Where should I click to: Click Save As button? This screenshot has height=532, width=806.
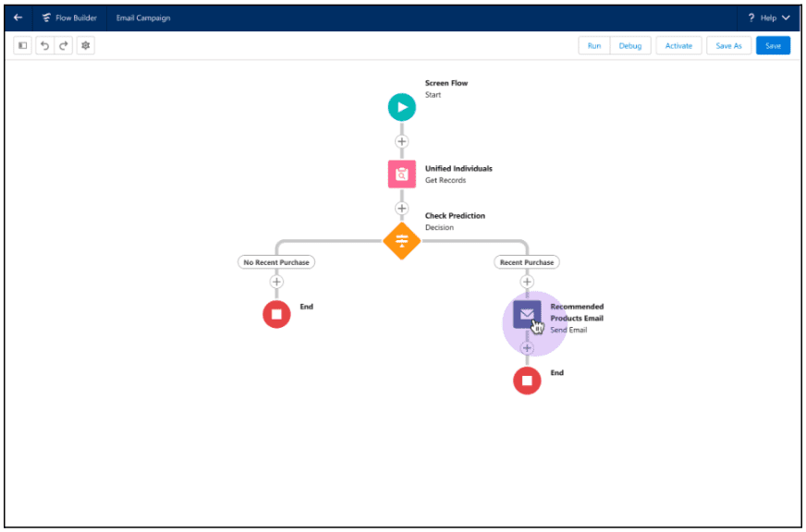tap(728, 45)
